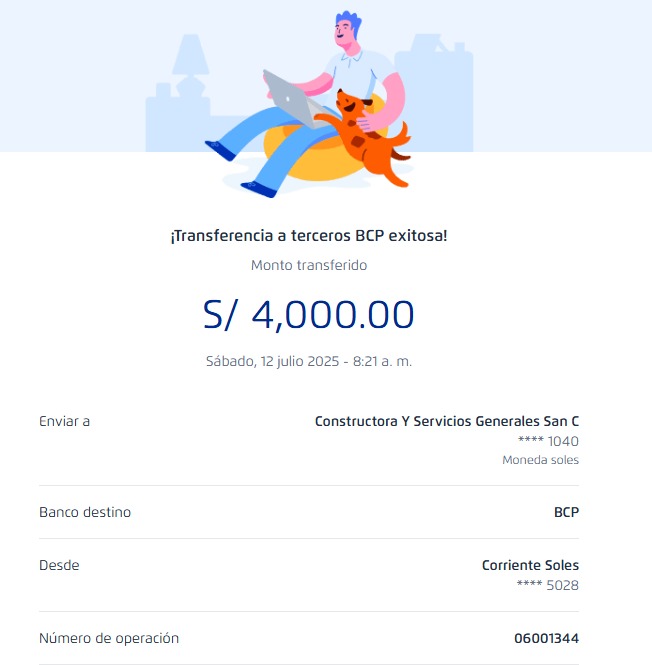Screen dimensions: 652x665
Task: Click the "Enviar a" label
Action: point(65,421)
